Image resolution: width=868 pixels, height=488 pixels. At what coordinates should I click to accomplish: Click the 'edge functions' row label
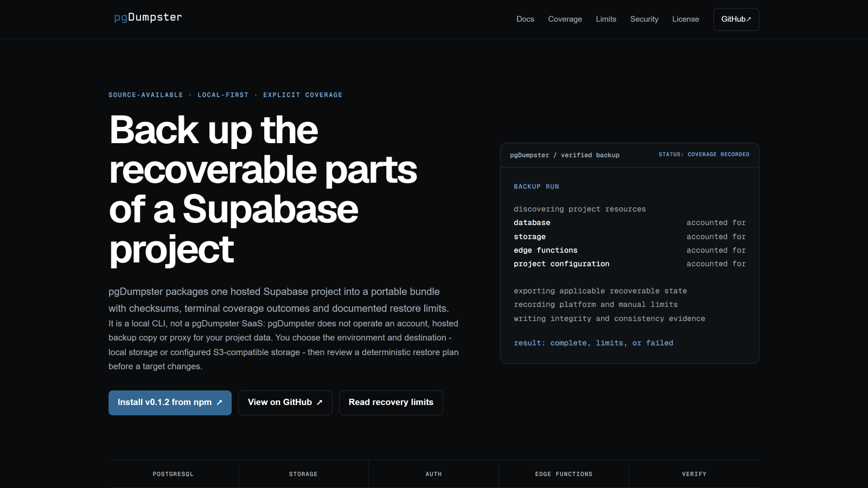(x=546, y=251)
